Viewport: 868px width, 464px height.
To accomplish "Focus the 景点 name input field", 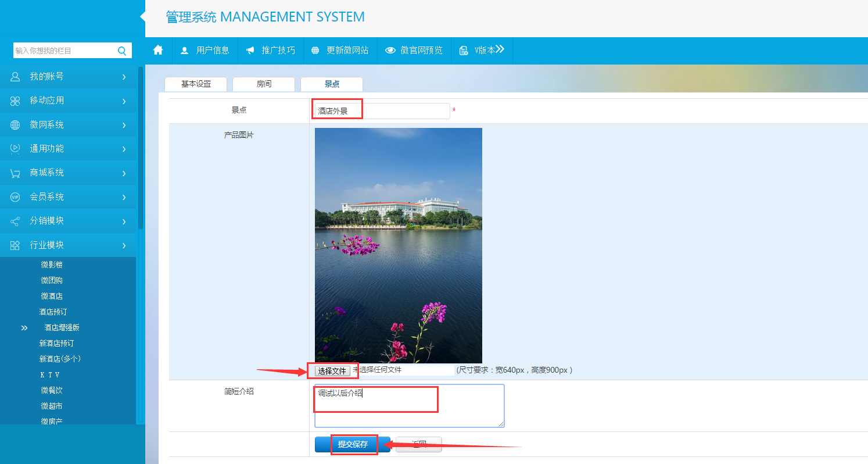I will coord(382,111).
